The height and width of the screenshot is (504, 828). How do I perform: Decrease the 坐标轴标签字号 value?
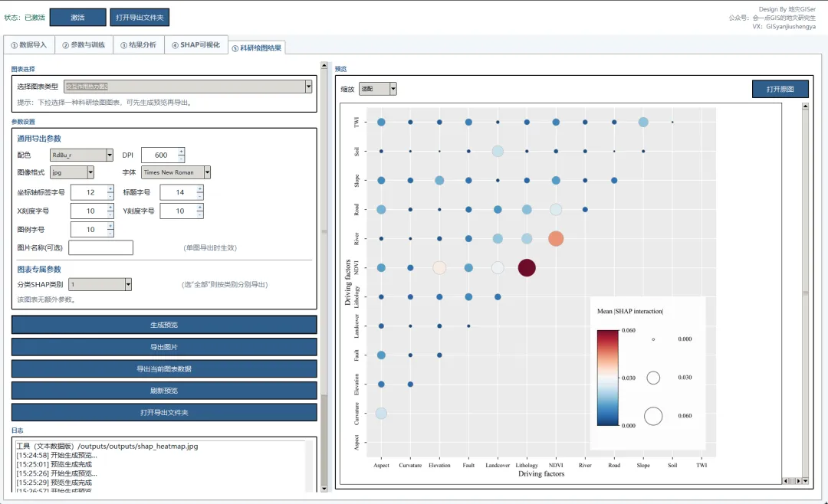110,196
